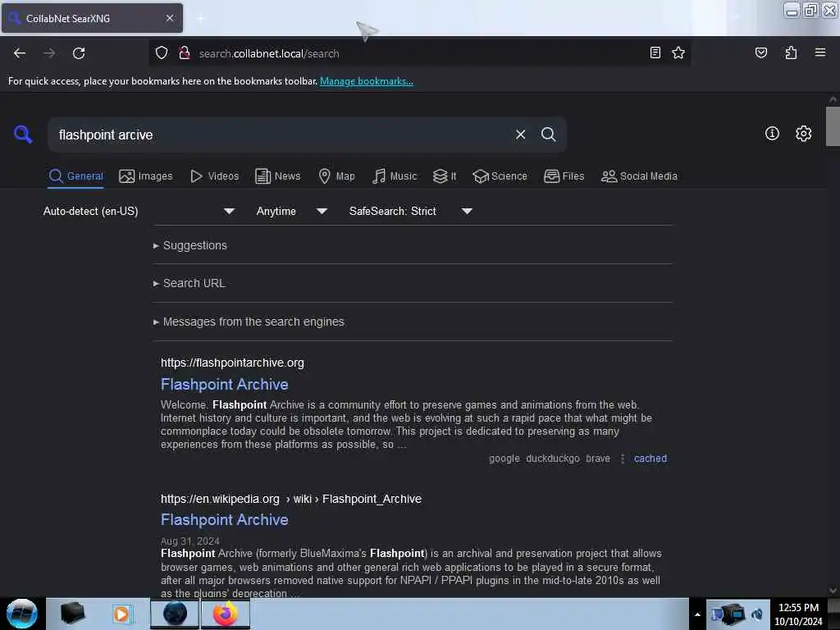Click the google engine label
This screenshot has width=840, height=630.
pyautogui.click(x=504, y=459)
